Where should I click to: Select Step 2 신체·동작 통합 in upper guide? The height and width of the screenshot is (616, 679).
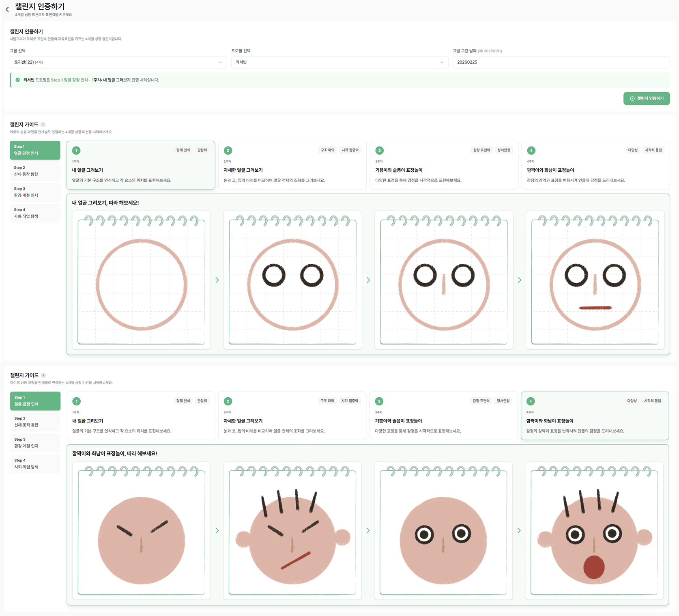pos(35,171)
